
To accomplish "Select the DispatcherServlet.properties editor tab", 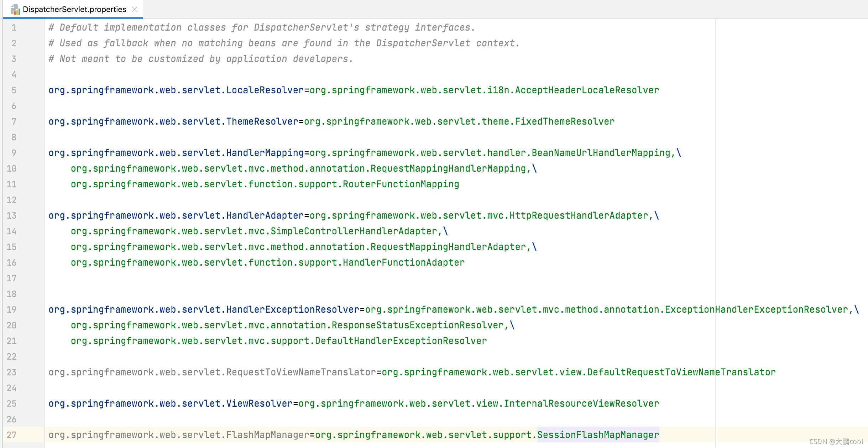I will point(73,9).
